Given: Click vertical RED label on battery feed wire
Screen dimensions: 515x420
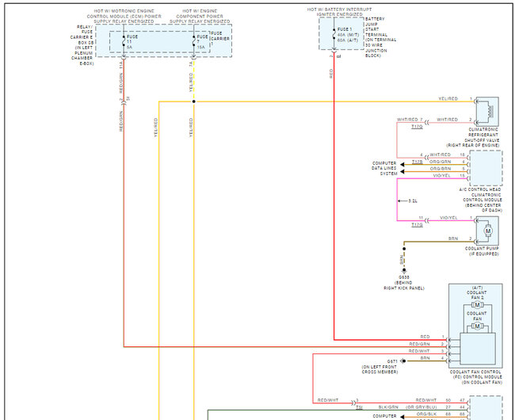Looking at the screenshot, I should (331, 74).
